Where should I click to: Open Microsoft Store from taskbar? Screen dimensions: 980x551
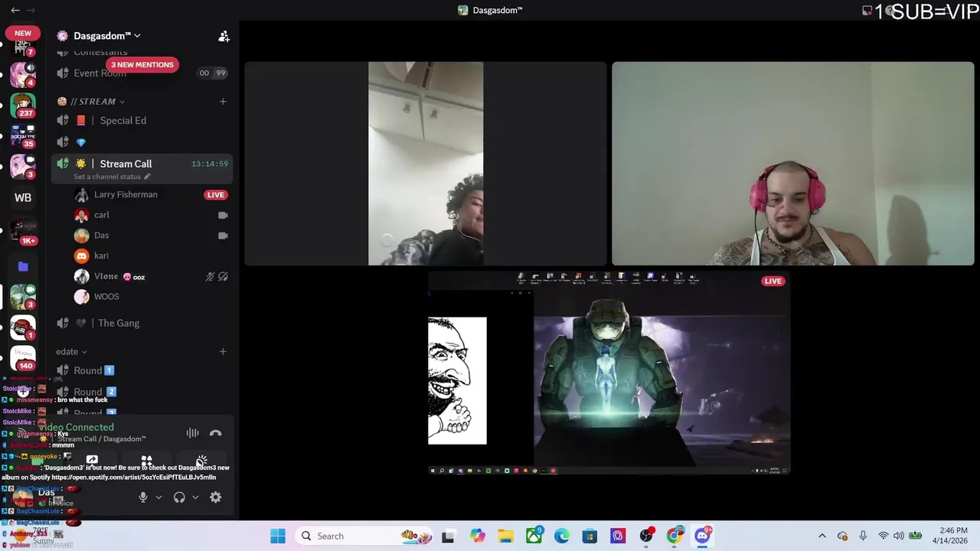tap(590, 536)
